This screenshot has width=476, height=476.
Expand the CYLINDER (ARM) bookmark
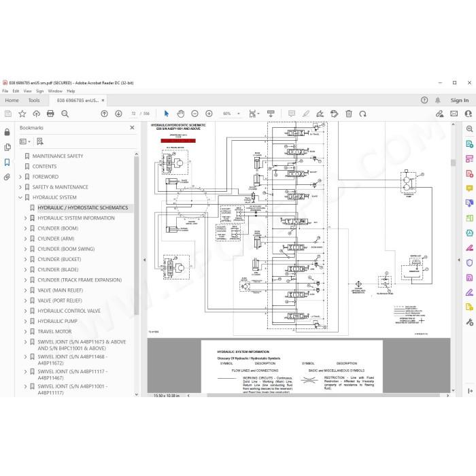(x=26, y=239)
